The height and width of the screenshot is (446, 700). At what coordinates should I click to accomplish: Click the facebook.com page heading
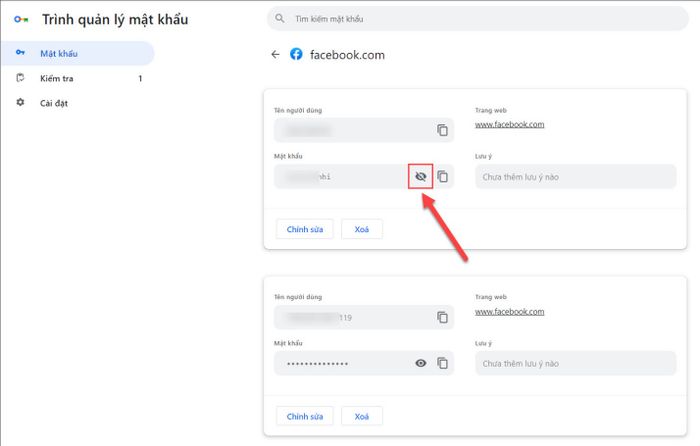347,55
